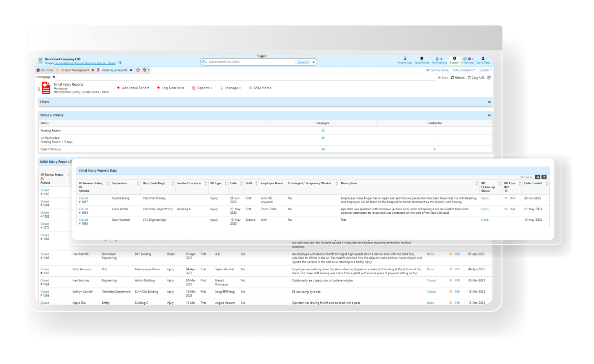Open the case folder icon for case 924
This screenshot has width=594, height=364.
click(x=451, y=254)
